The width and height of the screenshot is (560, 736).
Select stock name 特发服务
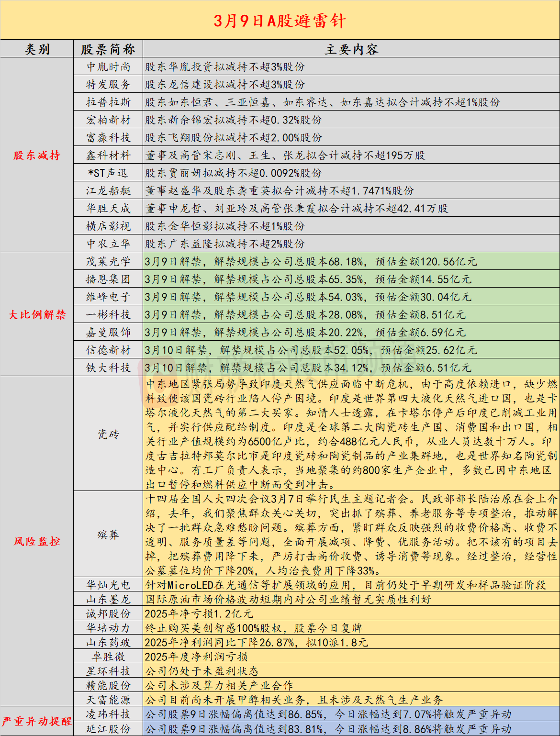108,85
